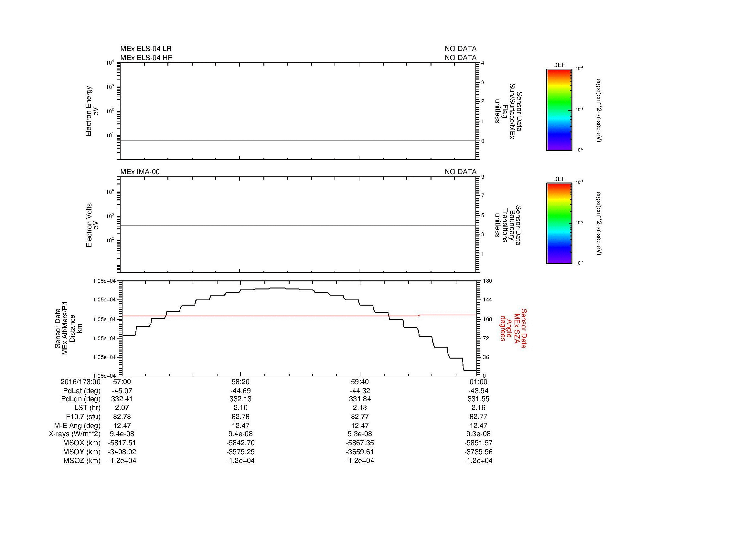Click the MSOX value '-5867.35'
The image size is (756, 534).
coord(360,443)
